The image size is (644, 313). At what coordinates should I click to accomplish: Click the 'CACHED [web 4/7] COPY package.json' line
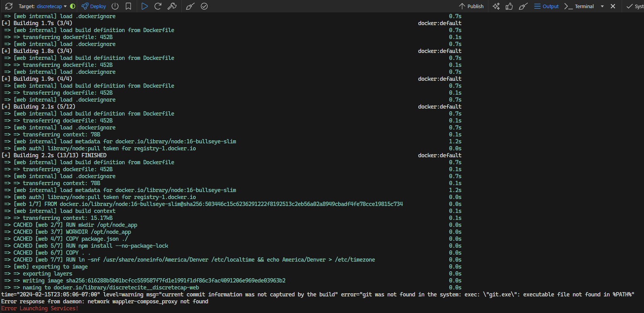pyautogui.click(x=66, y=239)
